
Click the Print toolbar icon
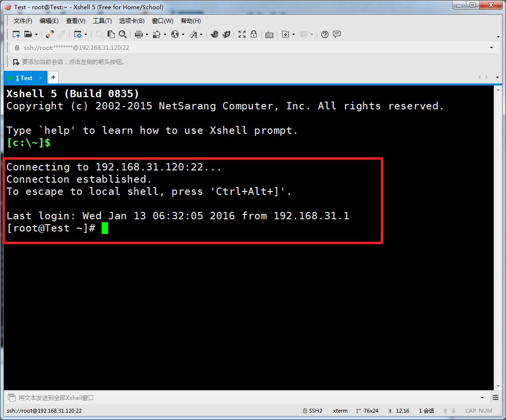[139, 34]
